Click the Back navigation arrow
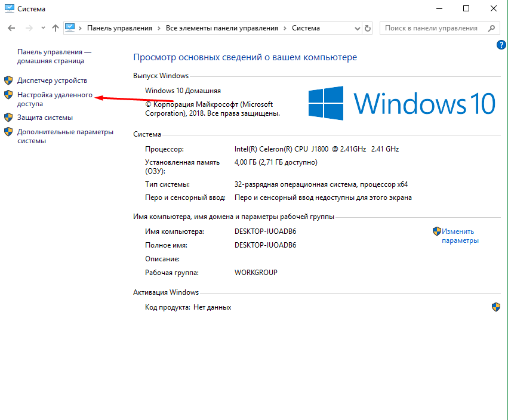The height and width of the screenshot is (420, 508). click(x=12, y=28)
